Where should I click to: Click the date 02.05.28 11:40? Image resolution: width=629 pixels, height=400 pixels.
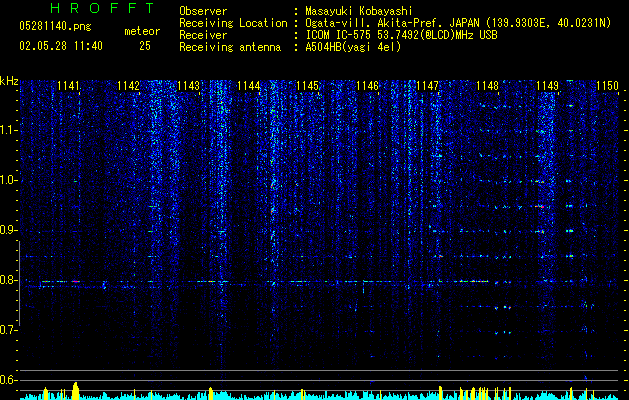(61, 46)
